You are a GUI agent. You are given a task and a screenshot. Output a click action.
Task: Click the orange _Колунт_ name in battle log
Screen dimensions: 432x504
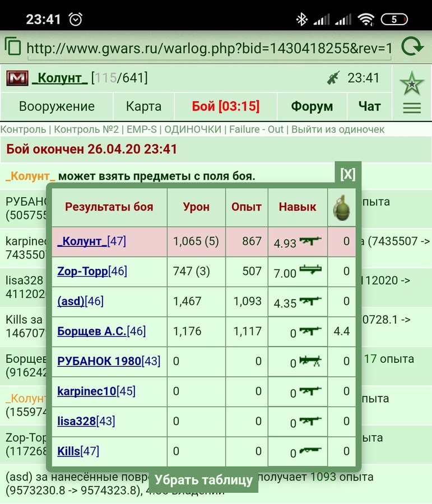31,176
